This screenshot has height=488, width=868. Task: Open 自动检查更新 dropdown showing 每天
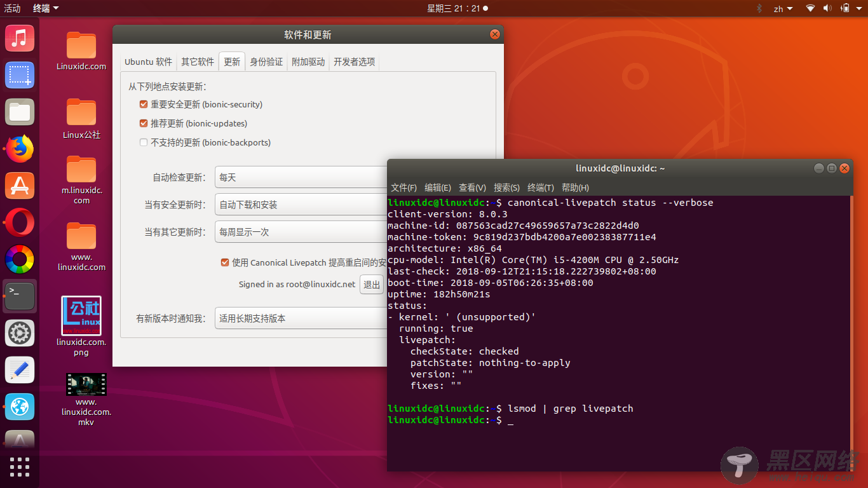point(301,177)
